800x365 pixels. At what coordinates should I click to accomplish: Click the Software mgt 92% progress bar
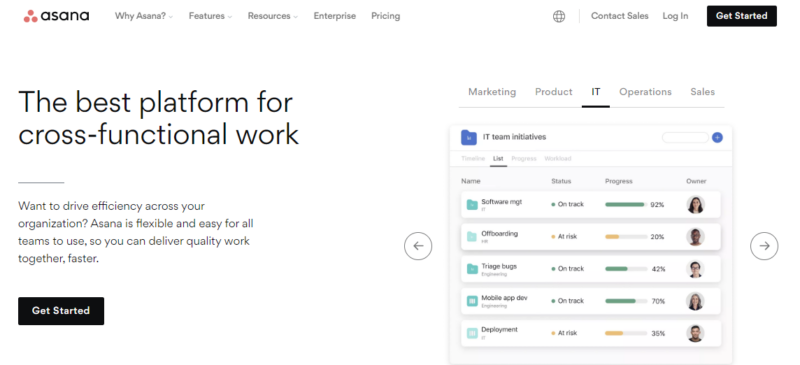626,205
